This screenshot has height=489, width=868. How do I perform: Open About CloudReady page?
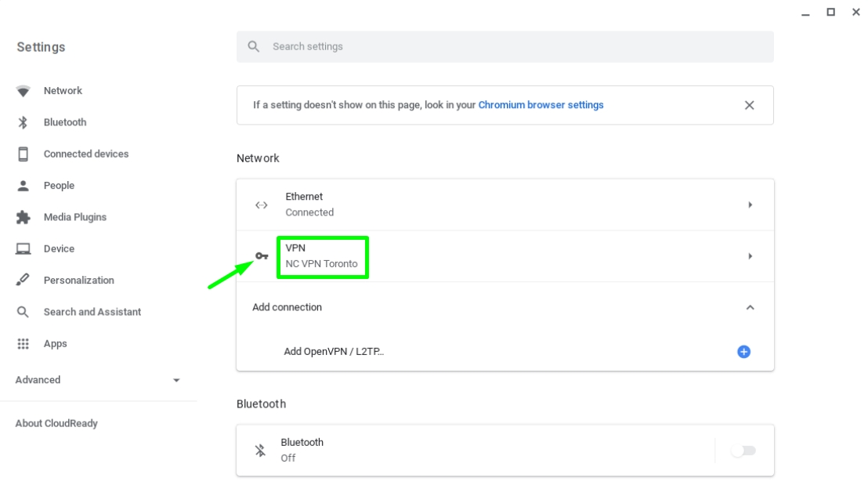click(x=56, y=424)
